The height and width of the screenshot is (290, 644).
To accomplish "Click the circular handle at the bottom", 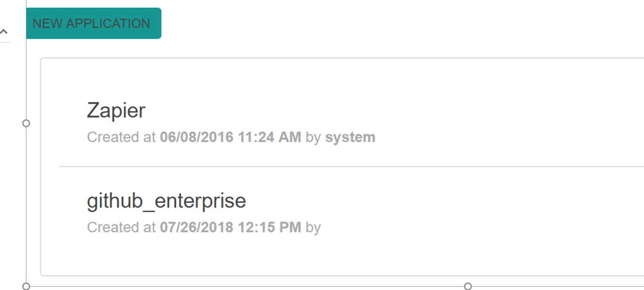I will click(467, 285).
